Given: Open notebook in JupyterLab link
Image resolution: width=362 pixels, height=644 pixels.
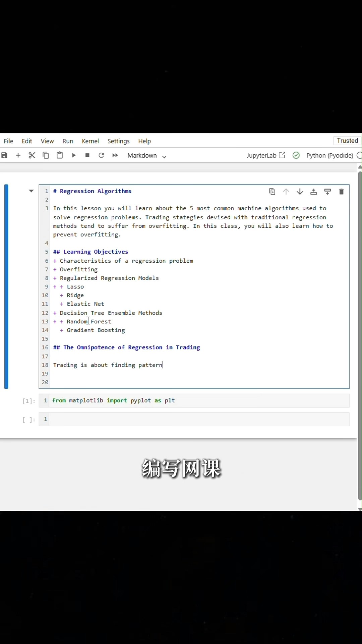Looking at the screenshot, I should pyautogui.click(x=266, y=155).
